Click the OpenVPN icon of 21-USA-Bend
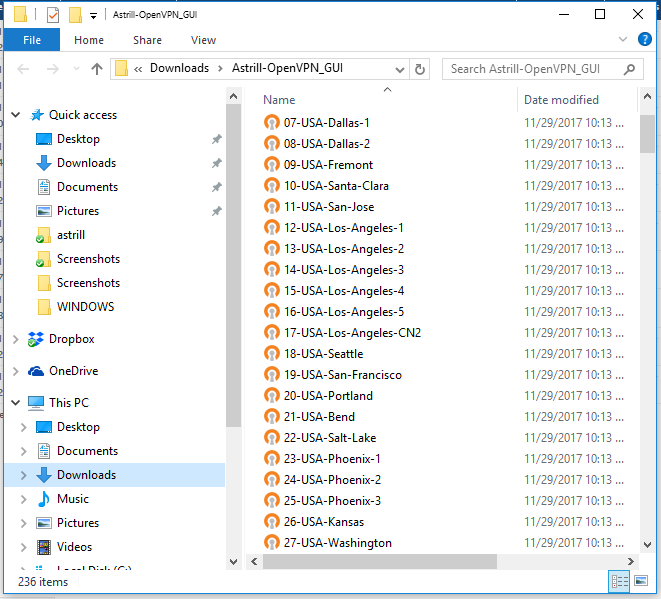The height and width of the screenshot is (599, 661). pos(272,416)
